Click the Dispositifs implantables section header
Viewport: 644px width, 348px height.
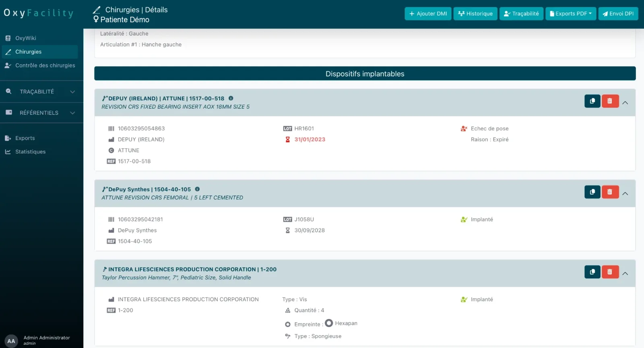pos(365,74)
